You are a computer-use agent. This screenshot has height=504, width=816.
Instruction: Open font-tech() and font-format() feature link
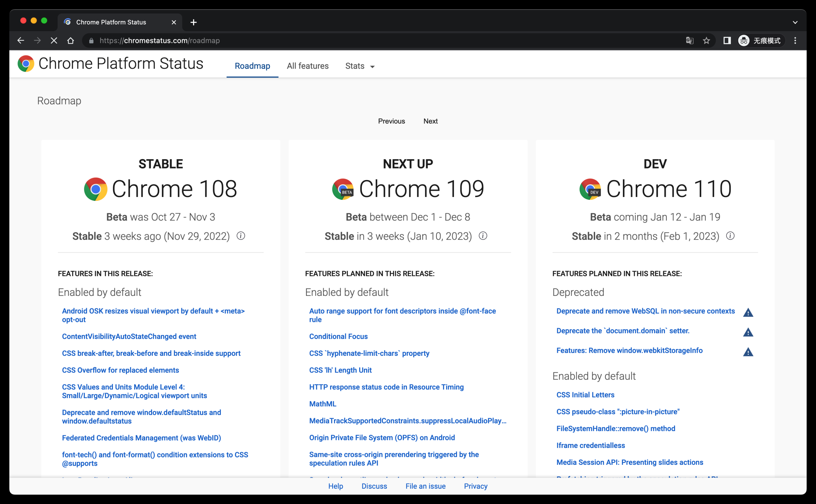coord(155,459)
